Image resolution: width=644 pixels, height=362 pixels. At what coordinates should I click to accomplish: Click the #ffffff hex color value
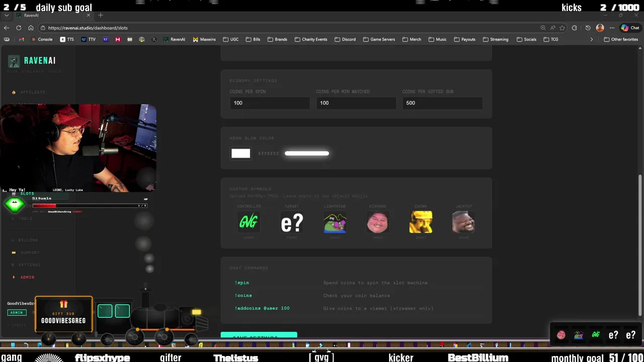pos(268,153)
